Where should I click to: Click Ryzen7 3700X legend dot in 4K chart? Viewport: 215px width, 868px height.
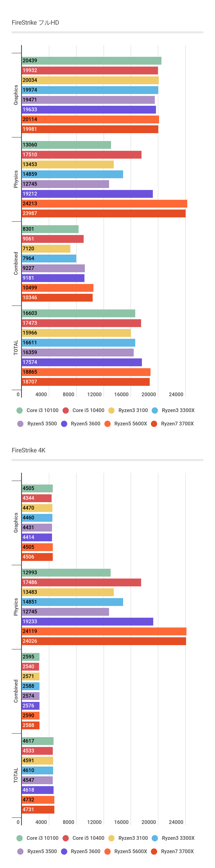(x=154, y=851)
